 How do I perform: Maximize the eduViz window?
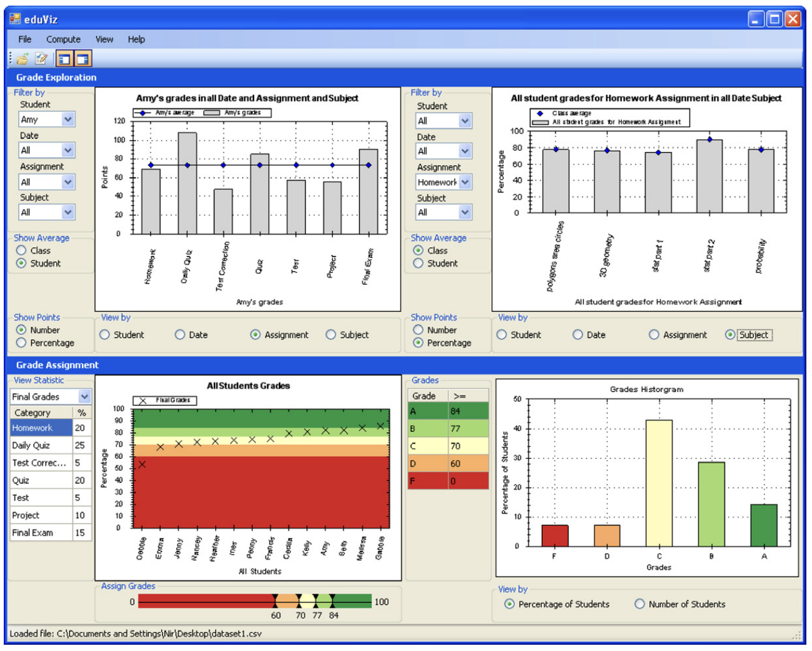click(x=774, y=19)
